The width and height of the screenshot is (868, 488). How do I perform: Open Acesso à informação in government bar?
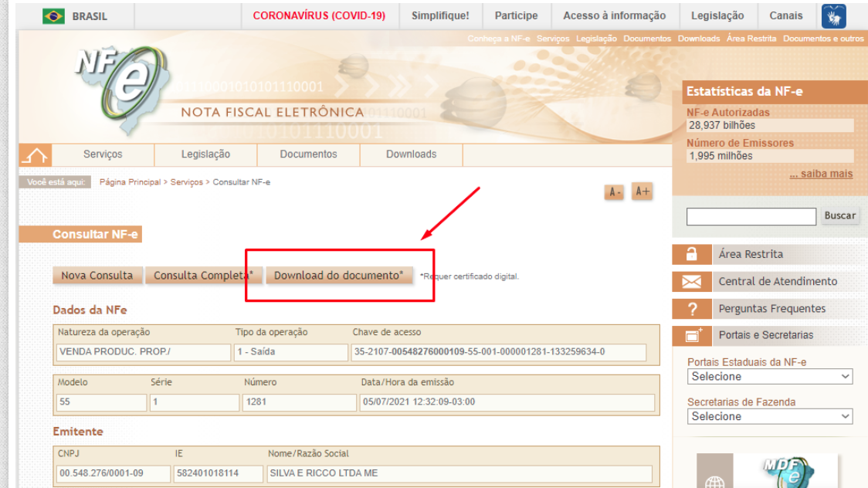(615, 16)
